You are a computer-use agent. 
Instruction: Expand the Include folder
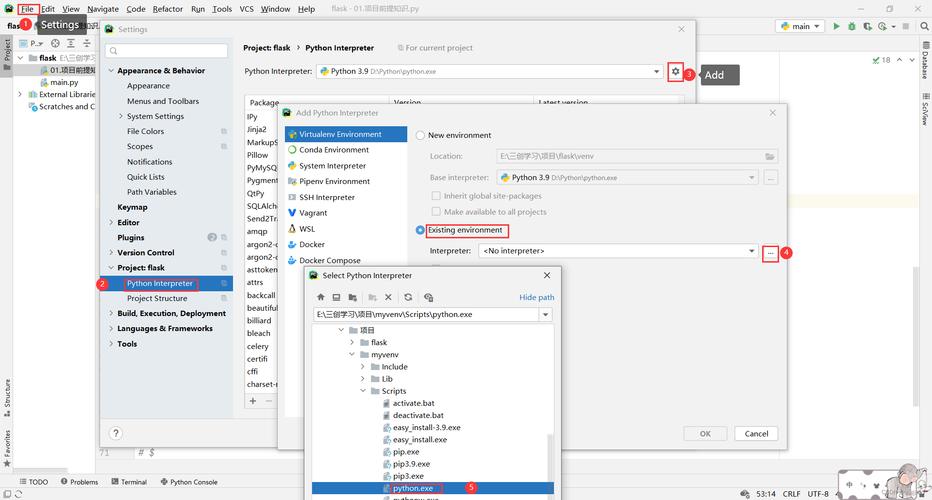363,367
